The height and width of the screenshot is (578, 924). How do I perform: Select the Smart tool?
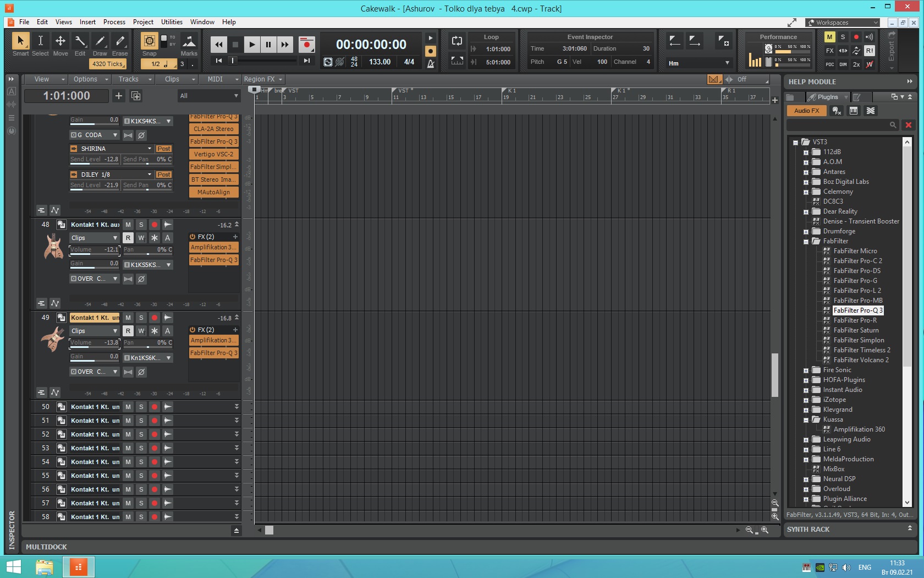(20, 41)
